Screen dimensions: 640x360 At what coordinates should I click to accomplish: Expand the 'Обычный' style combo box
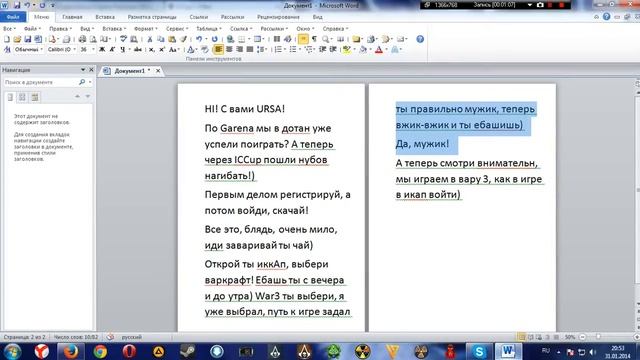[x=42, y=49]
